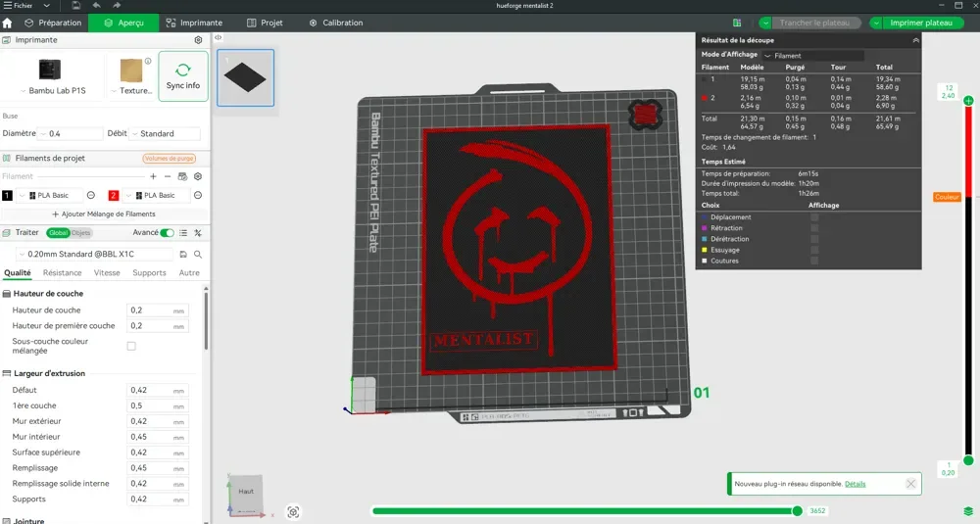This screenshot has width=980, height=524.
Task: Open the Calibration tab
Action: [x=335, y=24]
